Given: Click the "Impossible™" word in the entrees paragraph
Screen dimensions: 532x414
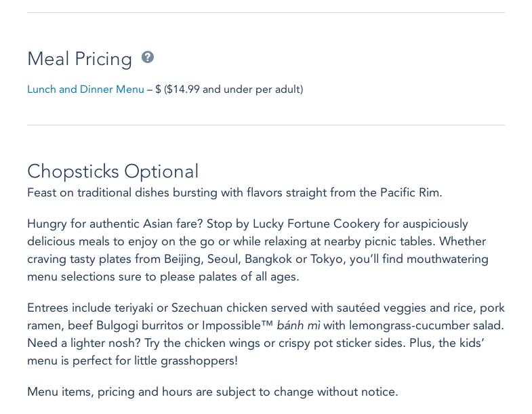Looking at the screenshot, I should [x=237, y=325].
